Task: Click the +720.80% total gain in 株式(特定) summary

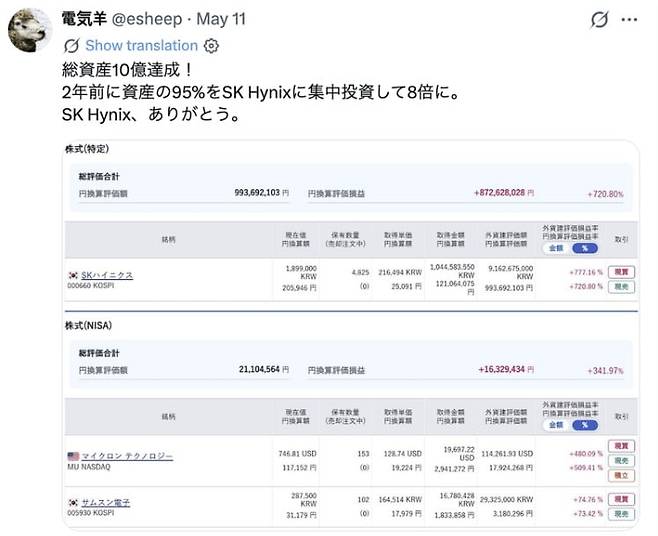Action: tap(605, 194)
